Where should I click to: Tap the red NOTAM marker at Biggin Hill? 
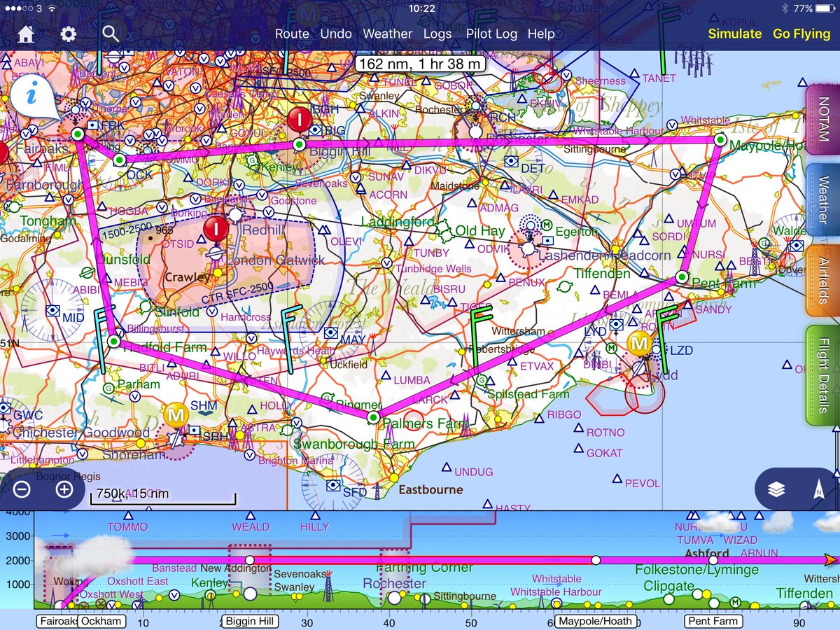[x=300, y=120]
